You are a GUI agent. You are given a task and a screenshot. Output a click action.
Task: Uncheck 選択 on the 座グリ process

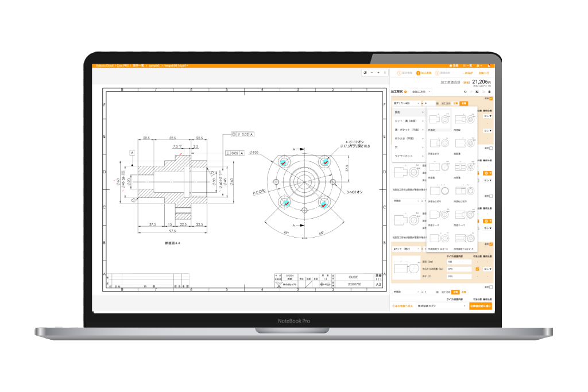click(x=491, y=99)
